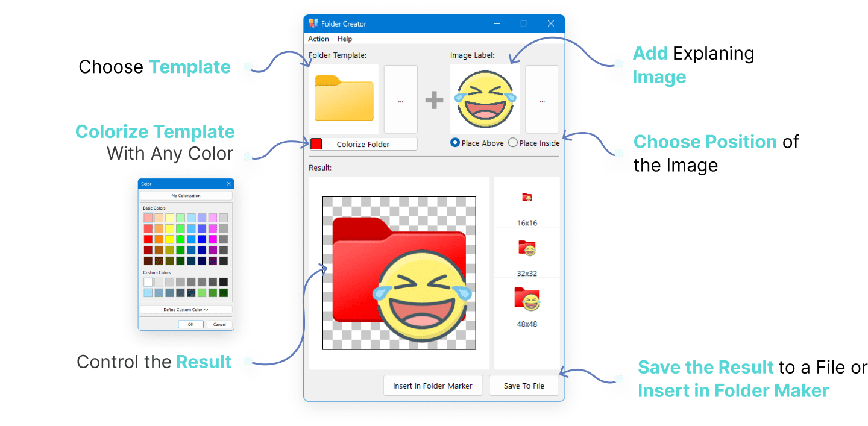
Task: Click the result preview of the red folder
Action: (x=398, y=273)
